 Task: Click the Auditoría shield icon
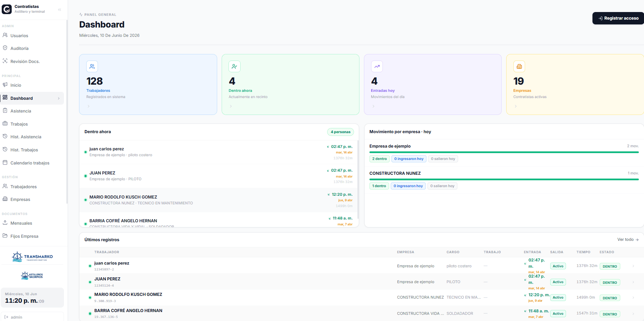(5, 48)
